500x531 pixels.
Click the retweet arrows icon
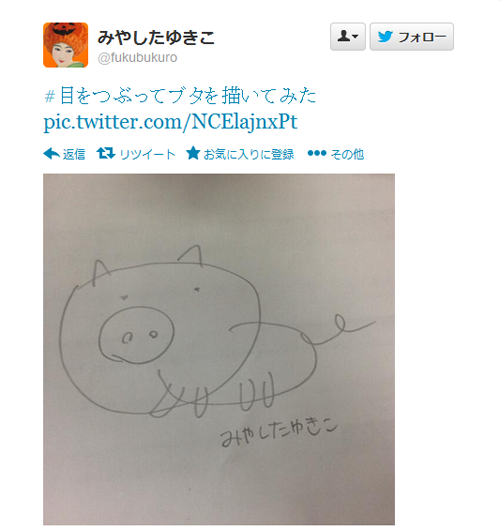(x=106, y=153)
